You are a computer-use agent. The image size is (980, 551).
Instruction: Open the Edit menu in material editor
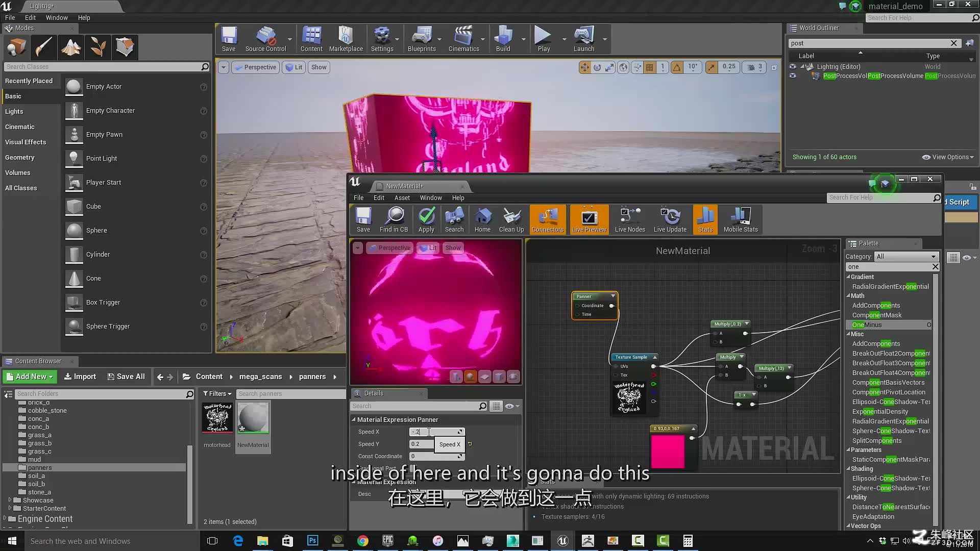coord(379,198)
